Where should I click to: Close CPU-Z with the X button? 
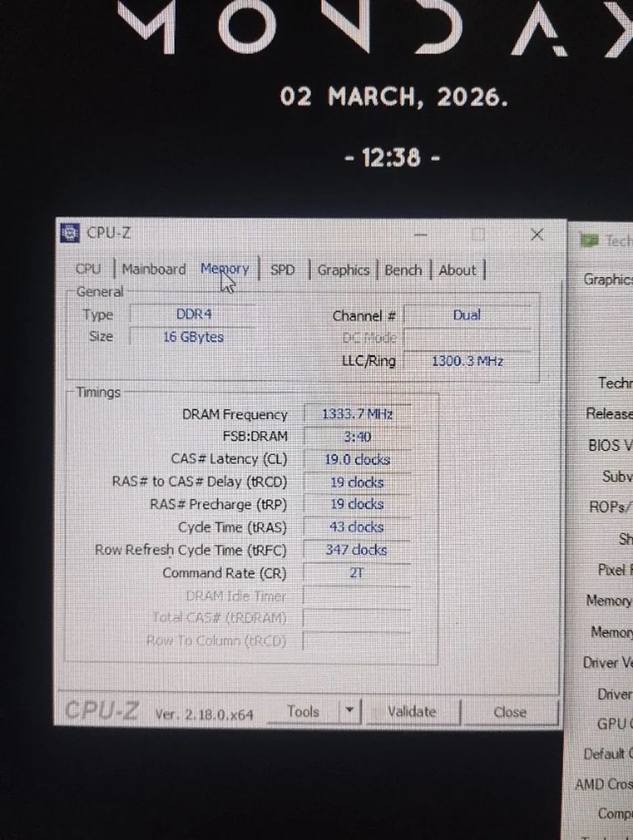click(536, 234)
